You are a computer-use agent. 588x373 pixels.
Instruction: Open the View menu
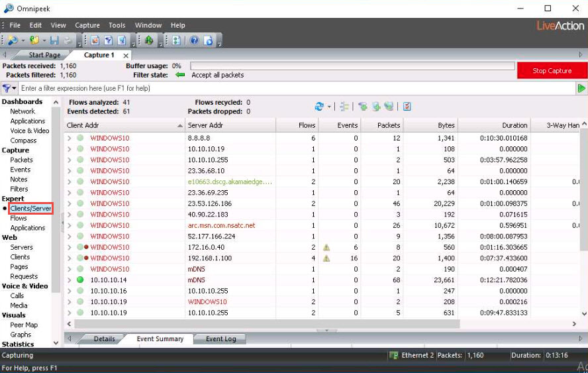coord(58,25)
